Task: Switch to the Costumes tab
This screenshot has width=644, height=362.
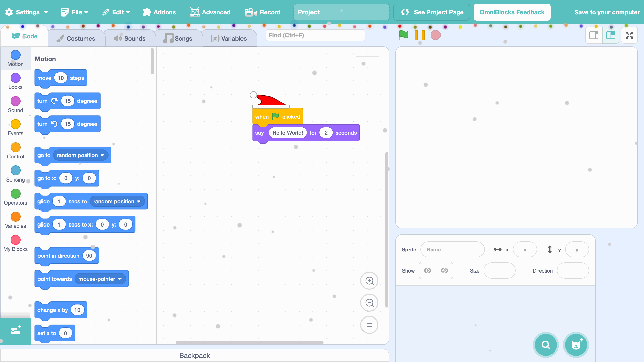Action: pyautogui.click(x=76, y=38)
